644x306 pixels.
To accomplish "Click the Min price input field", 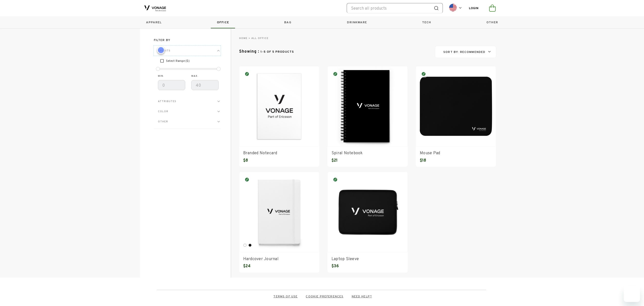I will [x=172, y=85].
